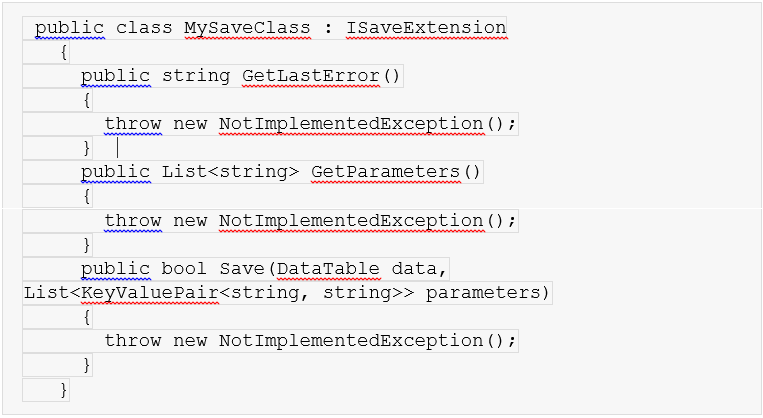This screenshot has width=763, height=418.
Task: Click the List<string> return type
Action: pos(230,172)
